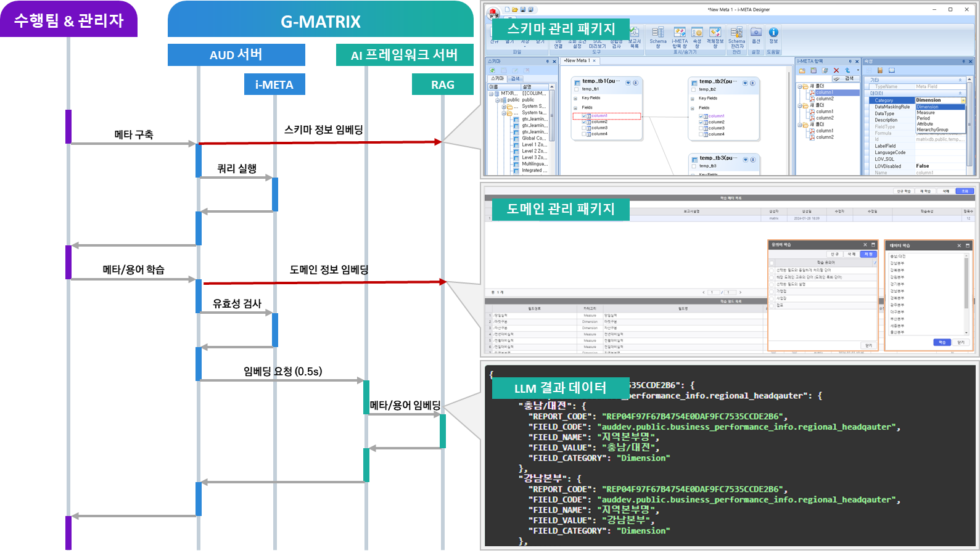
Task: Click the save icon in quick-access toolbar
Action: pyautogui.click(x=523, y=10)
